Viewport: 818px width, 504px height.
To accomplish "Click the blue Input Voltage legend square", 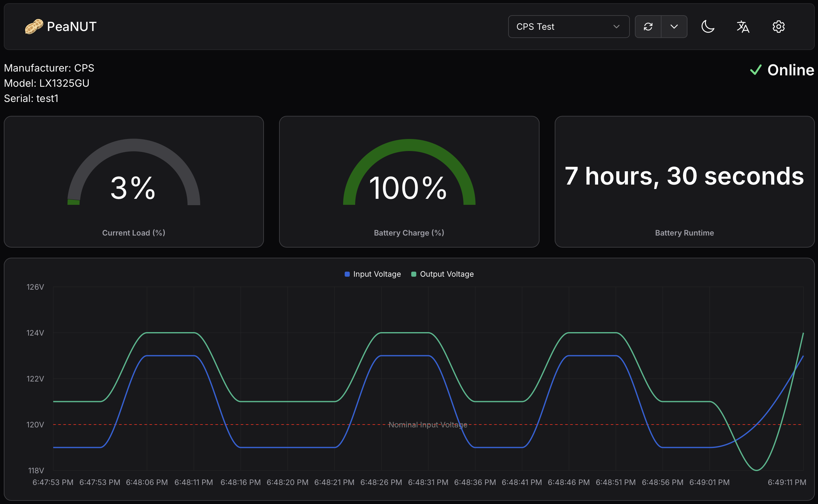I will (x=347, y=274).
